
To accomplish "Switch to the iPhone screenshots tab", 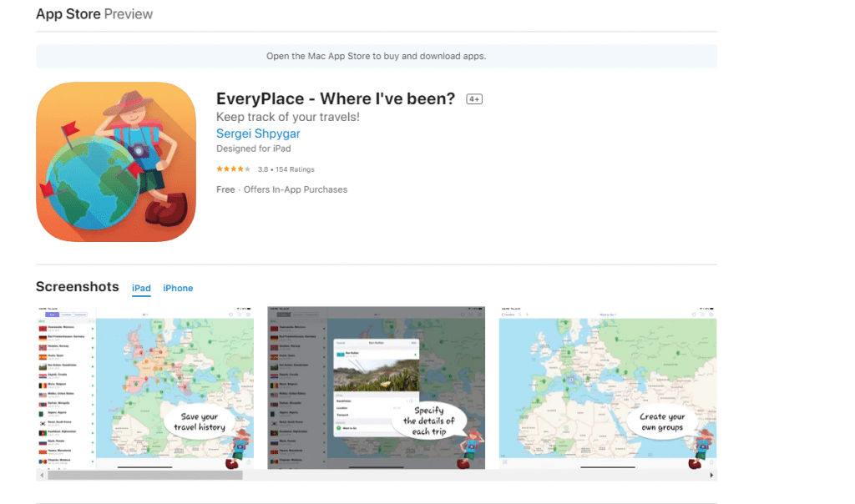I will (x=178, y=288).
